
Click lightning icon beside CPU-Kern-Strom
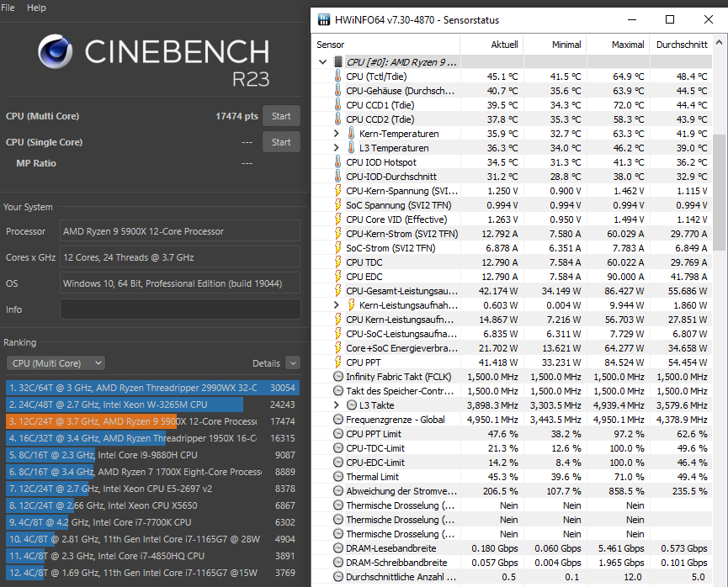pyautogui.click(x=338, y=234)
